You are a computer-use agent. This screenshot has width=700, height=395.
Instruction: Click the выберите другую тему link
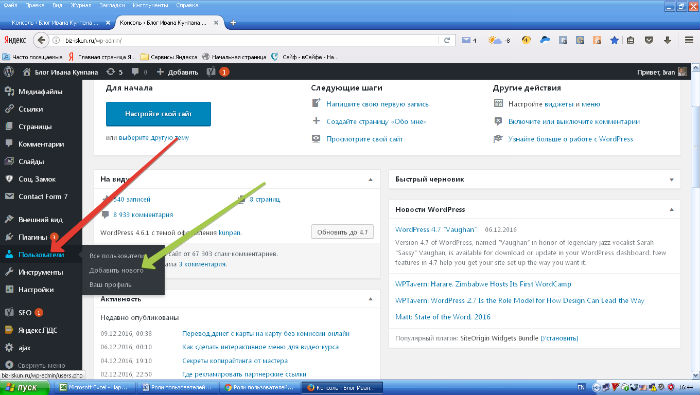click(154, 137)
